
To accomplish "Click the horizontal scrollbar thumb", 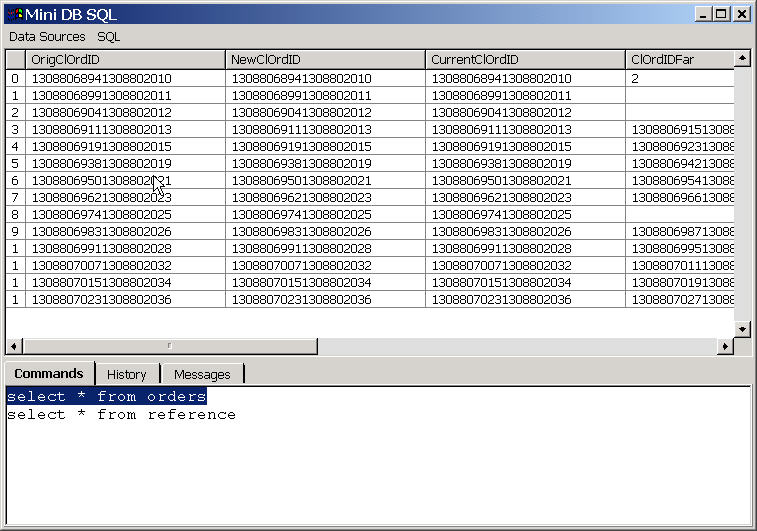I will [x=168, y=346].
